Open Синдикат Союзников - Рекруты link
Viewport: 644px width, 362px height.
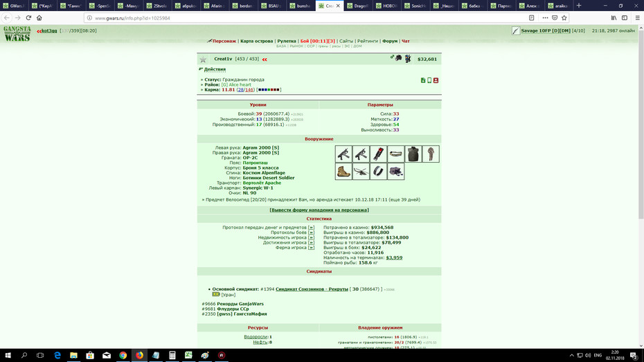(312, 289)
